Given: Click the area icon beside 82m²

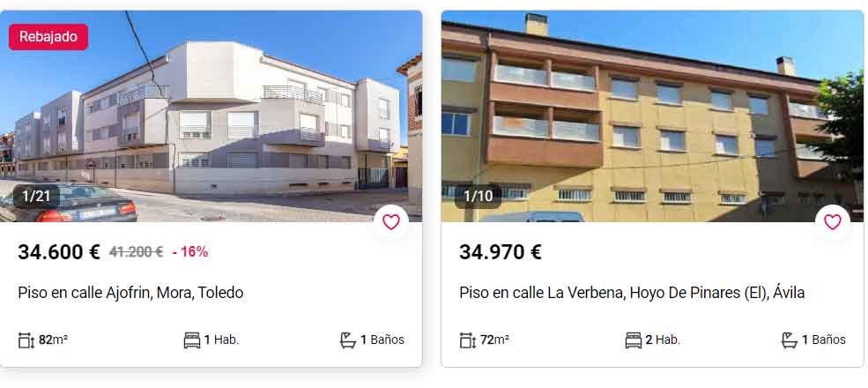Looking at the screenshot, I should tap(26, 340).
